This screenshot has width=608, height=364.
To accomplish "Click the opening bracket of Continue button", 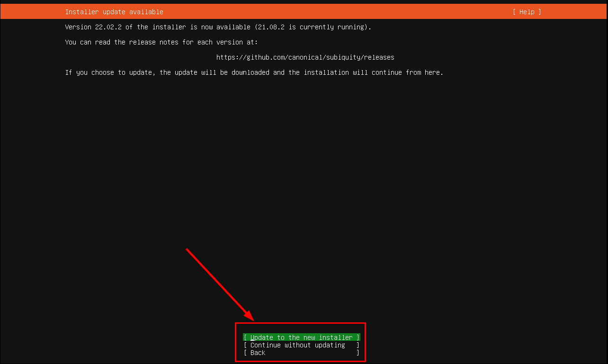I will pos(245,345).
